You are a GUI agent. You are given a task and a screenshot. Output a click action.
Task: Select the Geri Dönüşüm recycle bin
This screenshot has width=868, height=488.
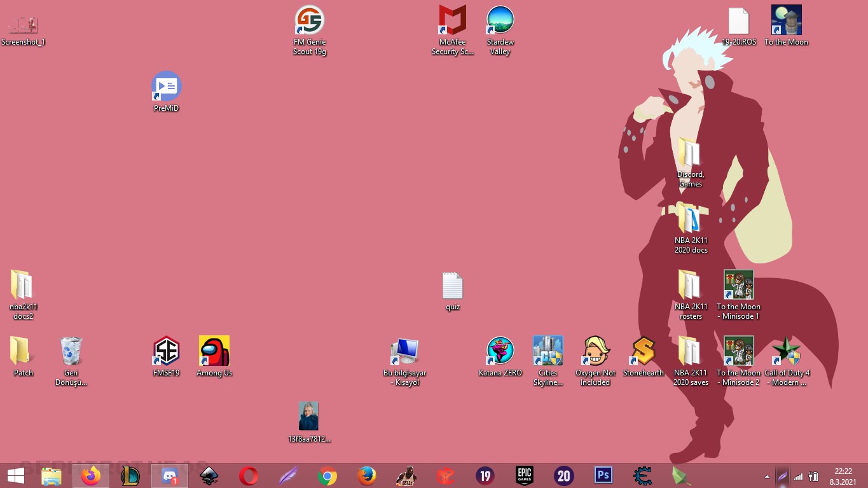click(x=71, y=361)
